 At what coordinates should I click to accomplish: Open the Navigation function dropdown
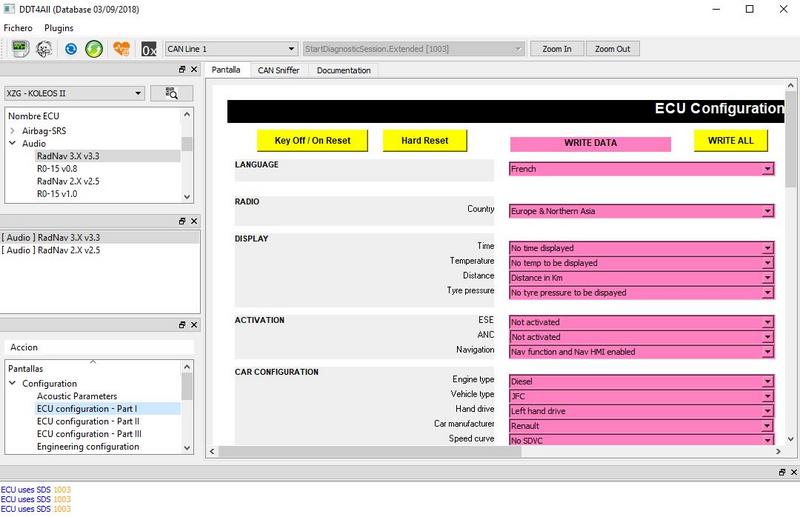(641, 352)
